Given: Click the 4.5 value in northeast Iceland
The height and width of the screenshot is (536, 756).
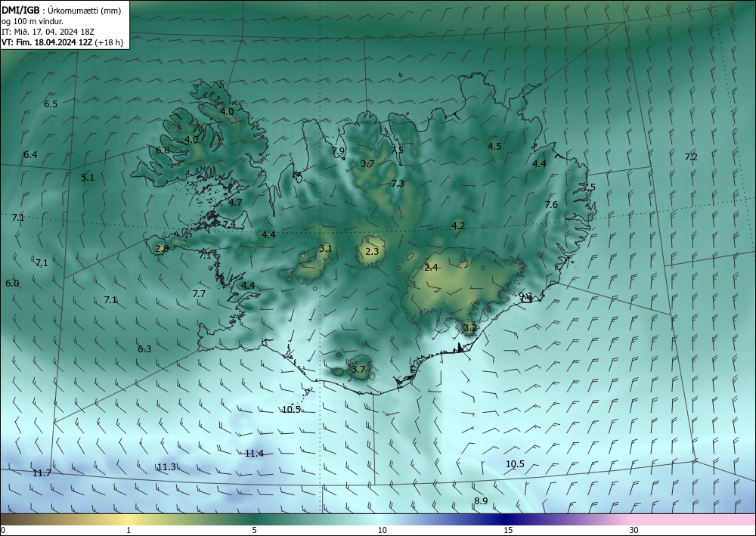Looking at the screenshot, I should 494,147.
